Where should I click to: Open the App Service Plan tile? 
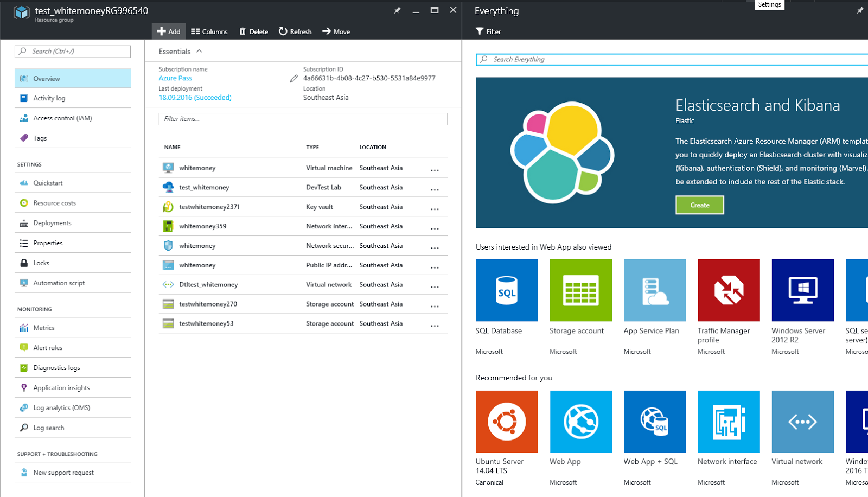coord(655,290)
